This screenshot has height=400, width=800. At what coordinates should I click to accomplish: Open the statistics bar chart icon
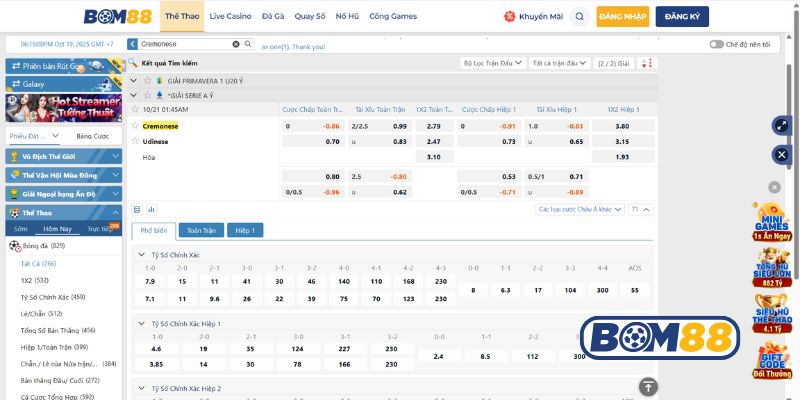(151, 209)
